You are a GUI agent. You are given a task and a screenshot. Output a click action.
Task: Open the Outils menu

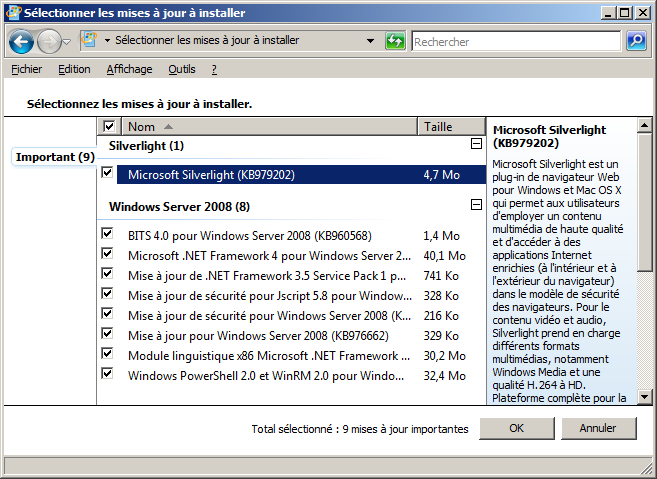click(x=182, y=69)
